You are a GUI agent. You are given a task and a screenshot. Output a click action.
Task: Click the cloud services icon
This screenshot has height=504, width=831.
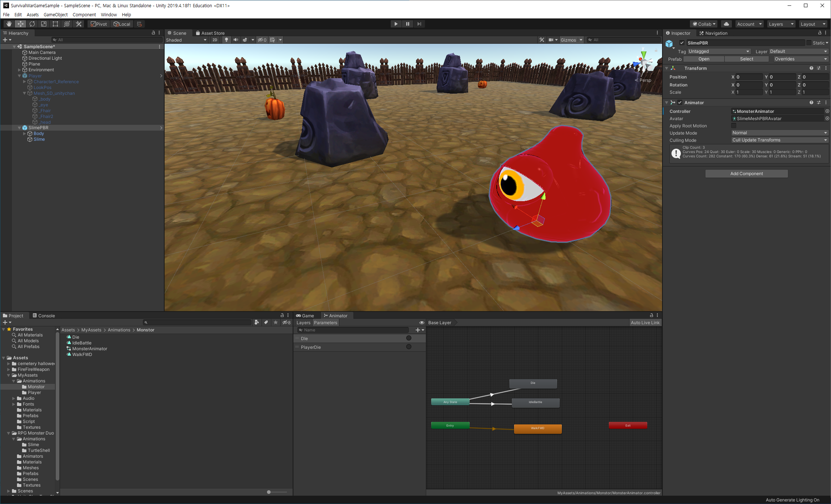(x=726, y=24)
